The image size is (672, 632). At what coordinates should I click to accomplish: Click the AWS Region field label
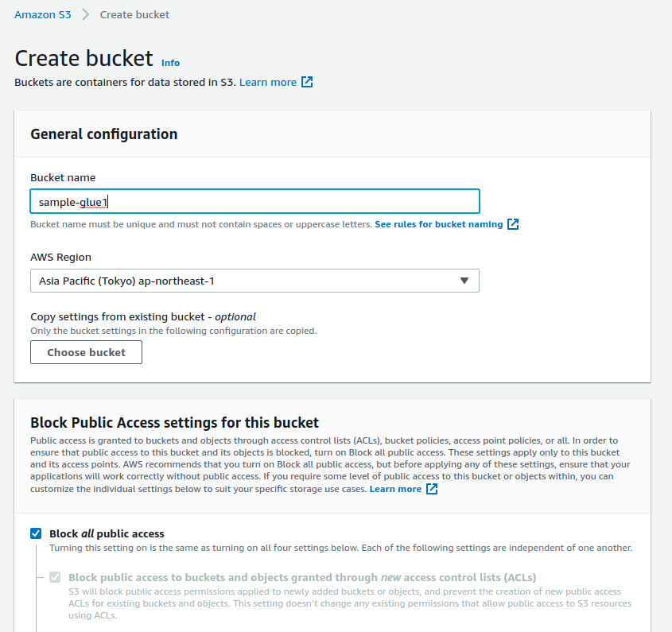(x=60, y=257)
